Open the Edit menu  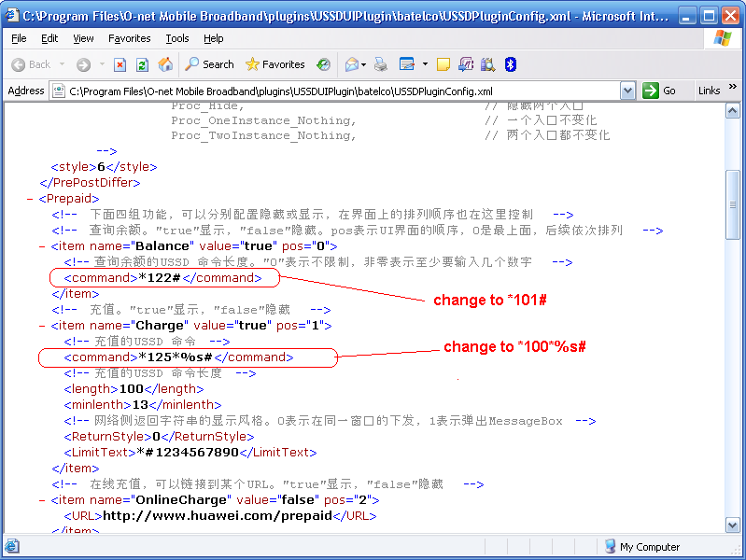click(x=49, y=38)
